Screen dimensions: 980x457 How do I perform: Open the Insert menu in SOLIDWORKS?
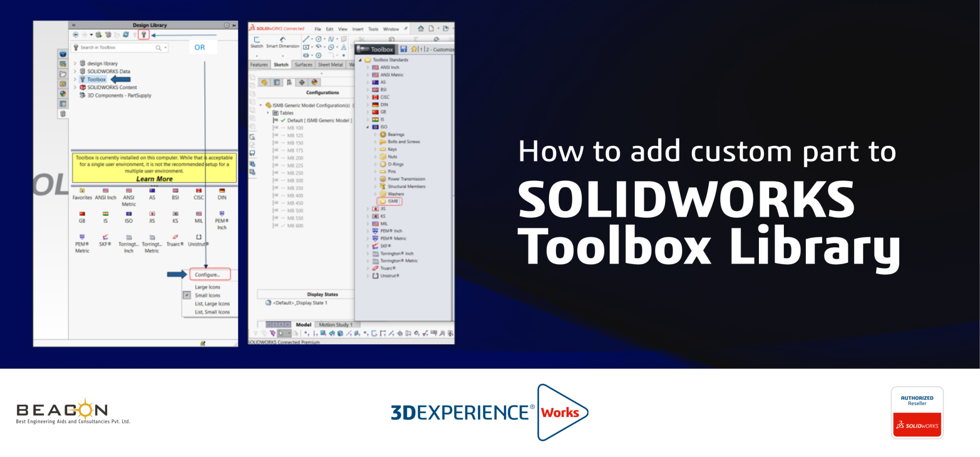[358, 29]
